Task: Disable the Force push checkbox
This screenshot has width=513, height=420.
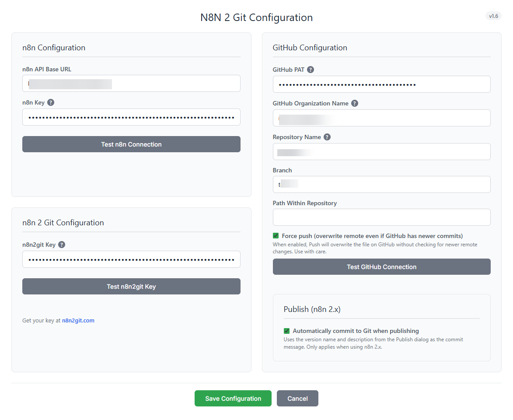Action: click(x=276, y=235)
